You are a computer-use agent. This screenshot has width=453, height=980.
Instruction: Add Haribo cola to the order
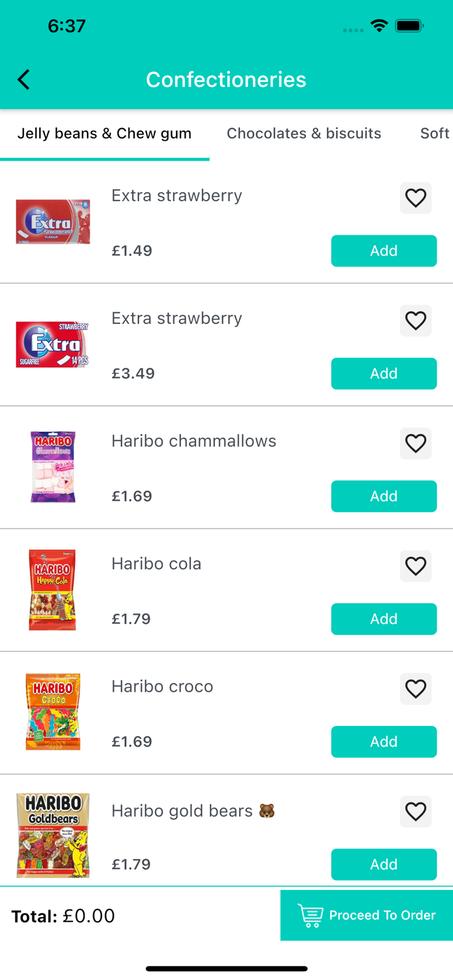[384, 619]
